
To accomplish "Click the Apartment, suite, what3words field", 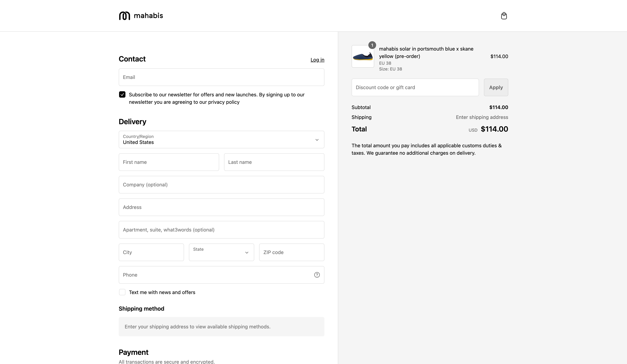I will tap(221, 230).
